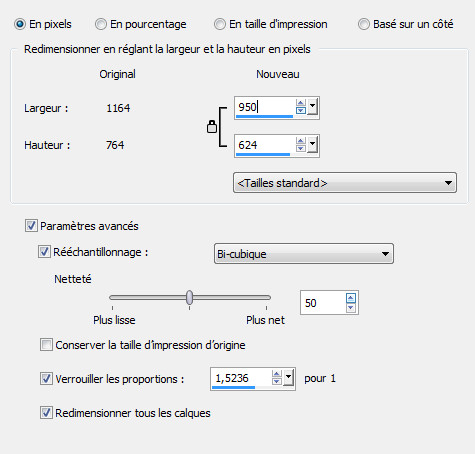Enable Conserver la taille d'impression d'origine
475x454 pixels.
(46, 345)
